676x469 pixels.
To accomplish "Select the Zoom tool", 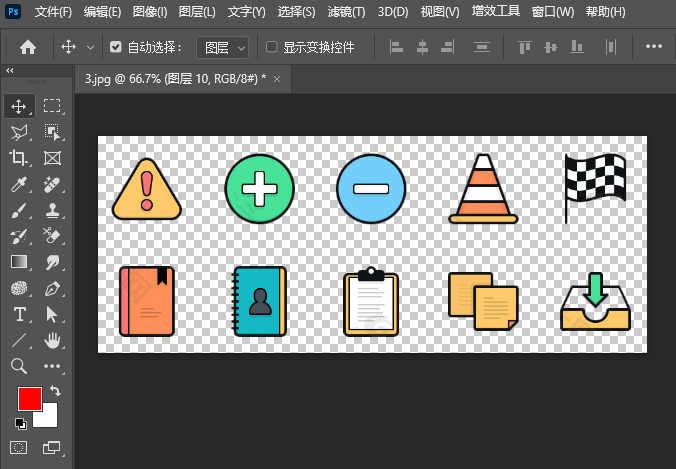I will tap(19, 366).
